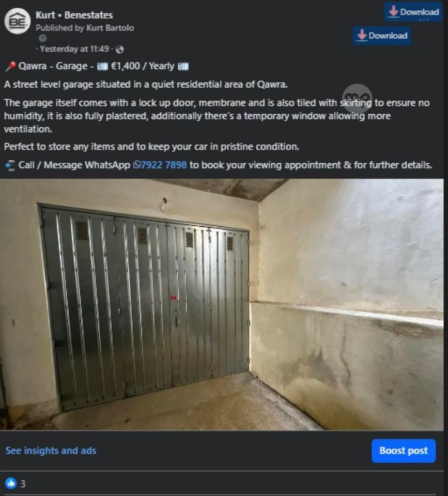Click the banknote emoji before €1,400
Viewport: 448px width, 496px height.
102,67
